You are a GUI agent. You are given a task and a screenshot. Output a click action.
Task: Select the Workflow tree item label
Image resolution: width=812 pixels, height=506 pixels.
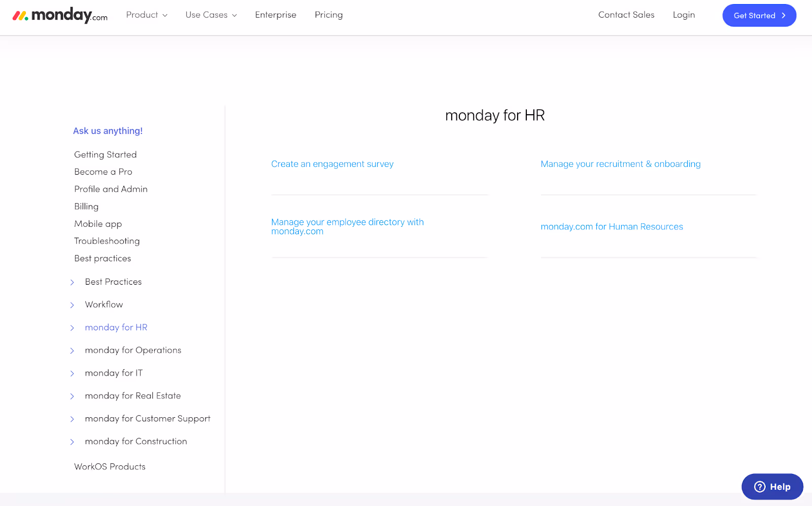(104, 305)
